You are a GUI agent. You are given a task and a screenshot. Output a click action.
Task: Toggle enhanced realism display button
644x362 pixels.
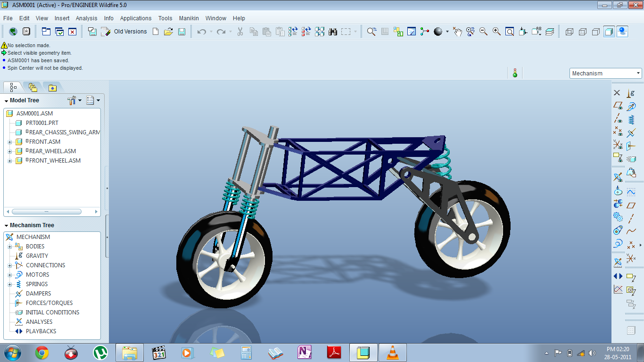point(622,32)
